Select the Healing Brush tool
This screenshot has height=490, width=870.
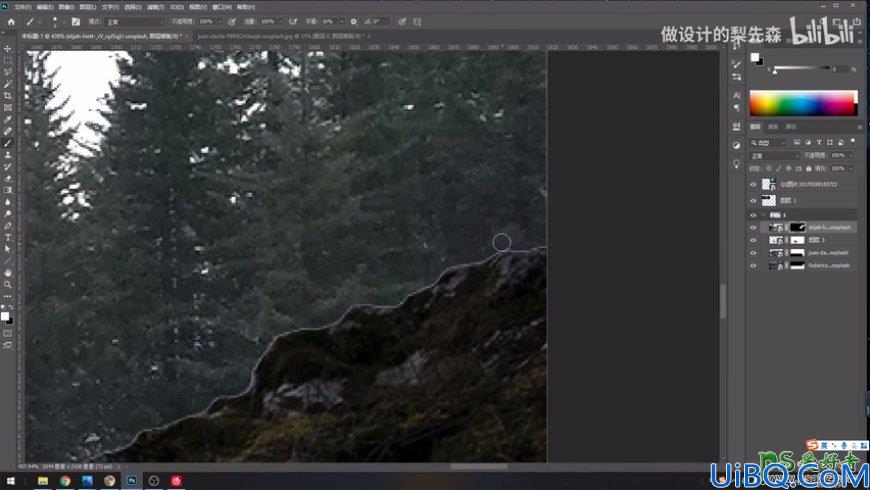click(8, 131)
